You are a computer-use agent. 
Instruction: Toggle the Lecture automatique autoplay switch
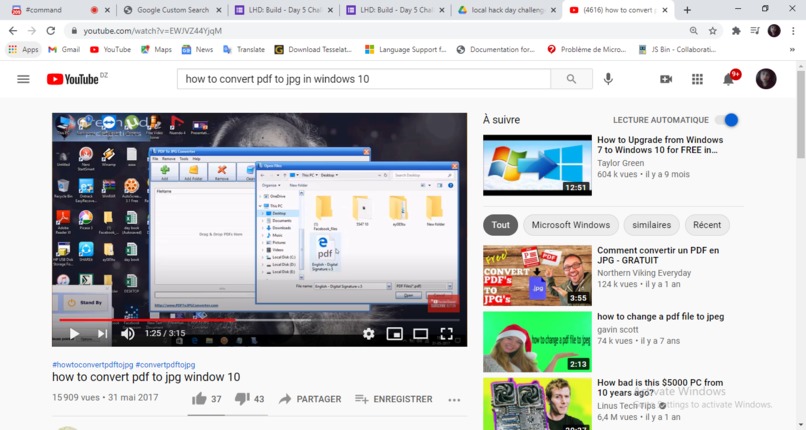pos(727,120)
